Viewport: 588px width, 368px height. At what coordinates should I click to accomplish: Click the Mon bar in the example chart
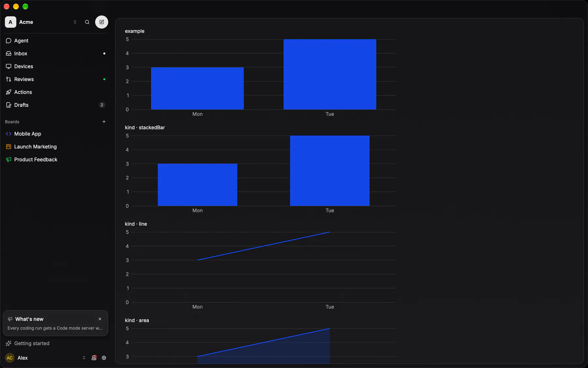click(197, 88)
